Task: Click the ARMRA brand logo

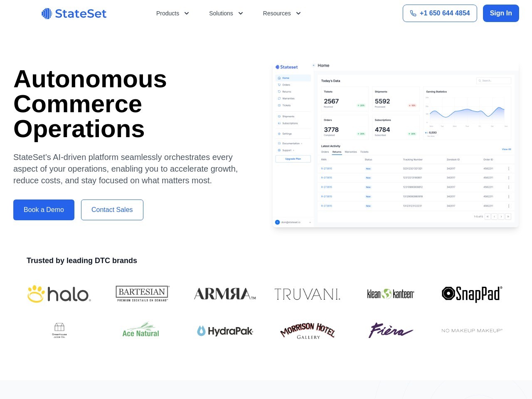Action: pos(225,294)
